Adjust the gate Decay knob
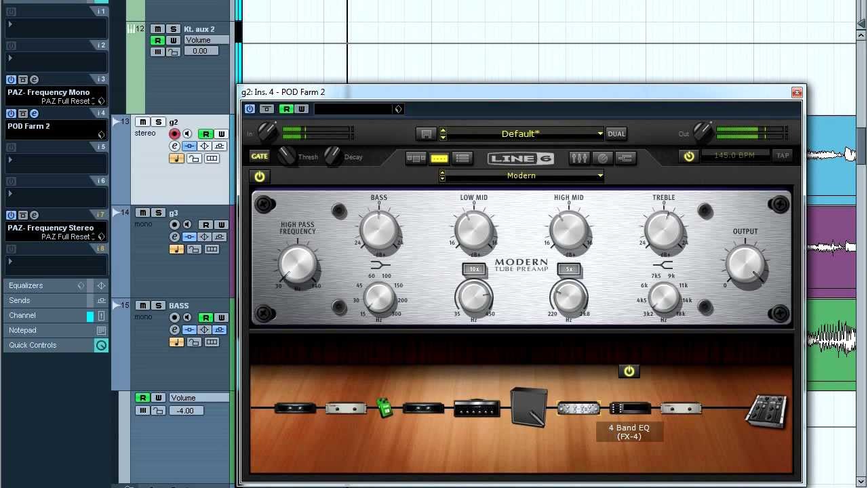868x488 pixels. (x=332, y=157)
